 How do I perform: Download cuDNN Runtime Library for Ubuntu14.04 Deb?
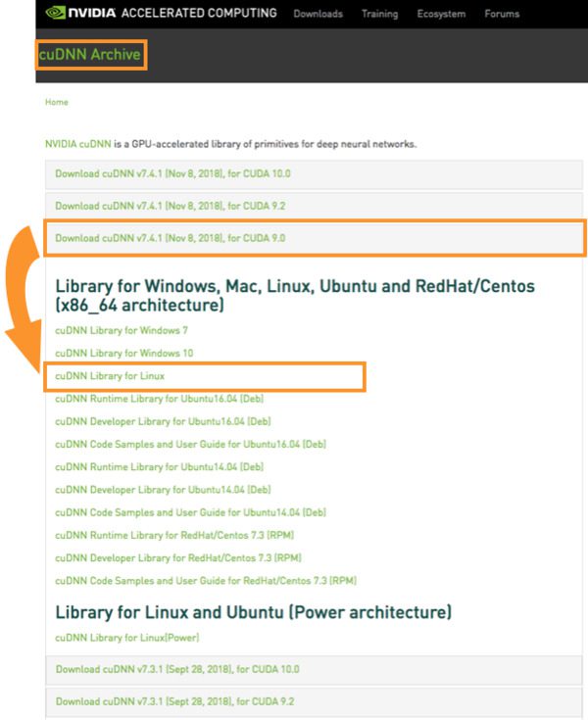click(160, 466)
